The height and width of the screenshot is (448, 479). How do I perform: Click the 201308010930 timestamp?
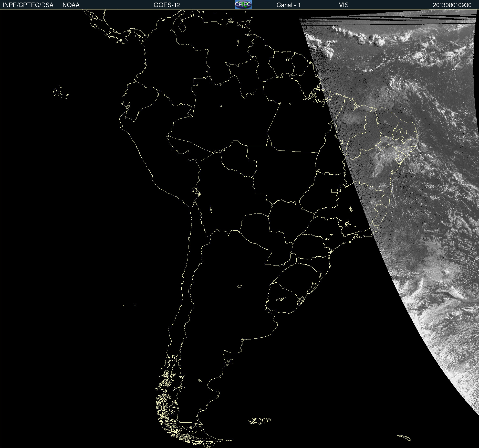(x=452, y=5)
